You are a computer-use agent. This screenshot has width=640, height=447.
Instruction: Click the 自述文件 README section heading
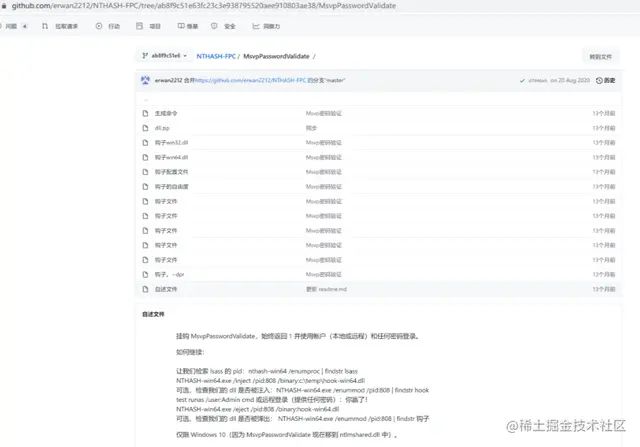coord(153,314)
